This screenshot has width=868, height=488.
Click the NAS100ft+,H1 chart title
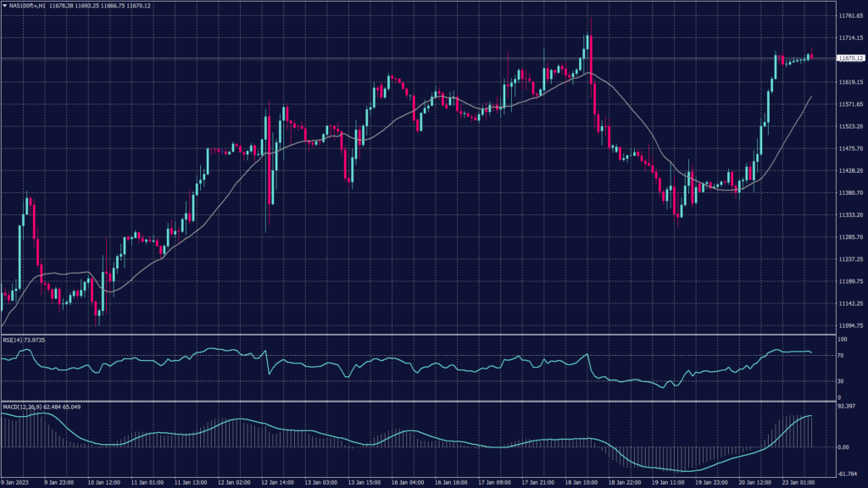[x=28, y=5]
